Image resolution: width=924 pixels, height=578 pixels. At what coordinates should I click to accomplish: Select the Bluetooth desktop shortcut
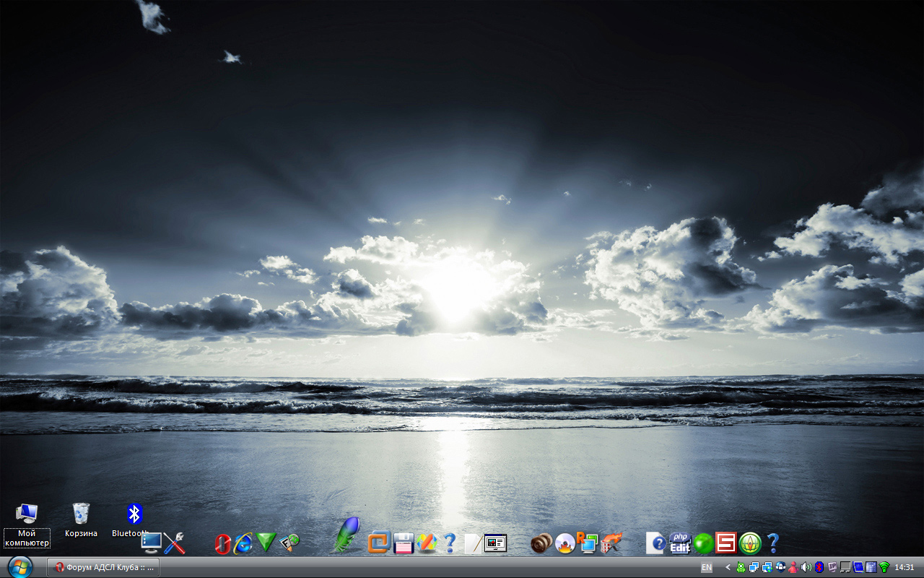(134, 514)
